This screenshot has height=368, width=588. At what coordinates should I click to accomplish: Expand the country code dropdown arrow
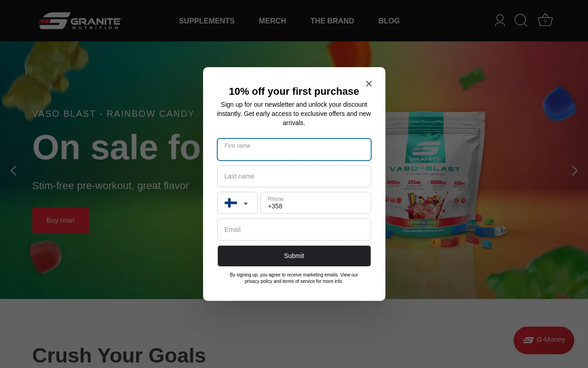(246, 204)
